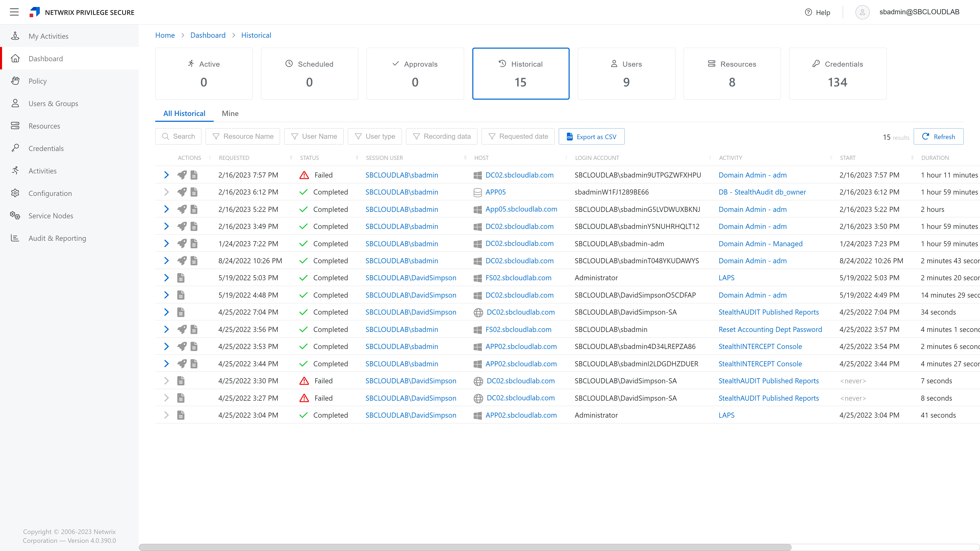The image size is (980, 551).
Task: Open the hamburger menu icon
Action: [14, 12]
